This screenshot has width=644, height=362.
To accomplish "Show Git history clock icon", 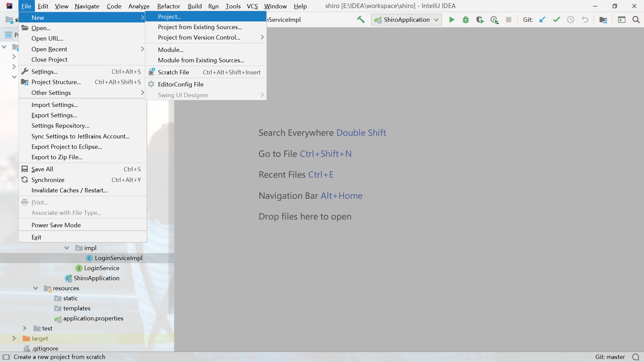I will click(571, 20).
